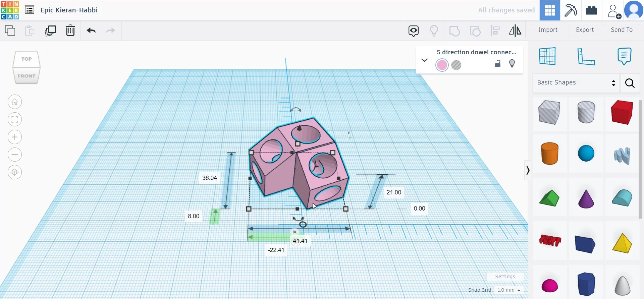Edit the 41.41 dimension value
Screen dimensions: 644x299
[300, 241]
